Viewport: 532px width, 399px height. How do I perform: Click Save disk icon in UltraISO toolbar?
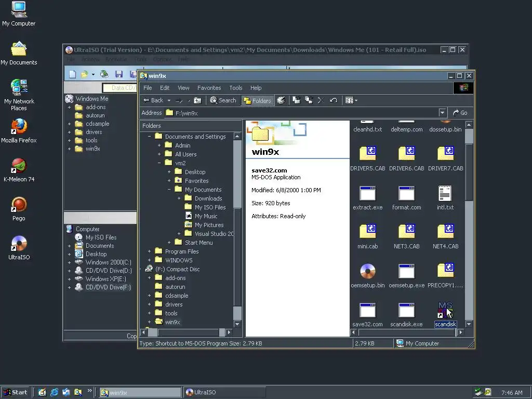coord(119,74)
